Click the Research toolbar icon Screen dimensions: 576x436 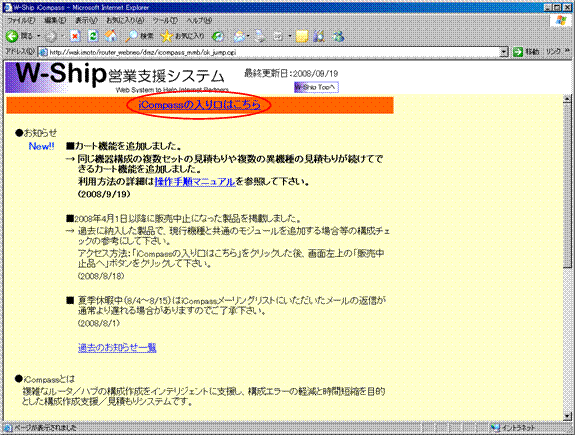point(319,36)
